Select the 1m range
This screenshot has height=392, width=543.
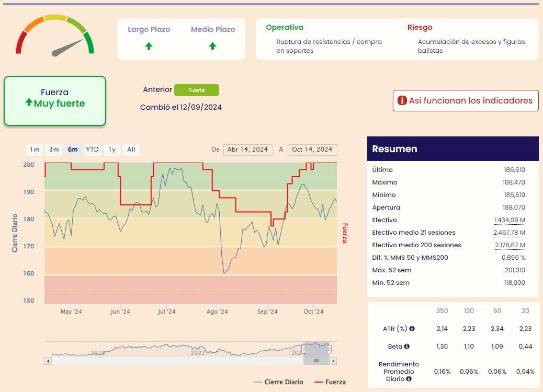(35, 149)
